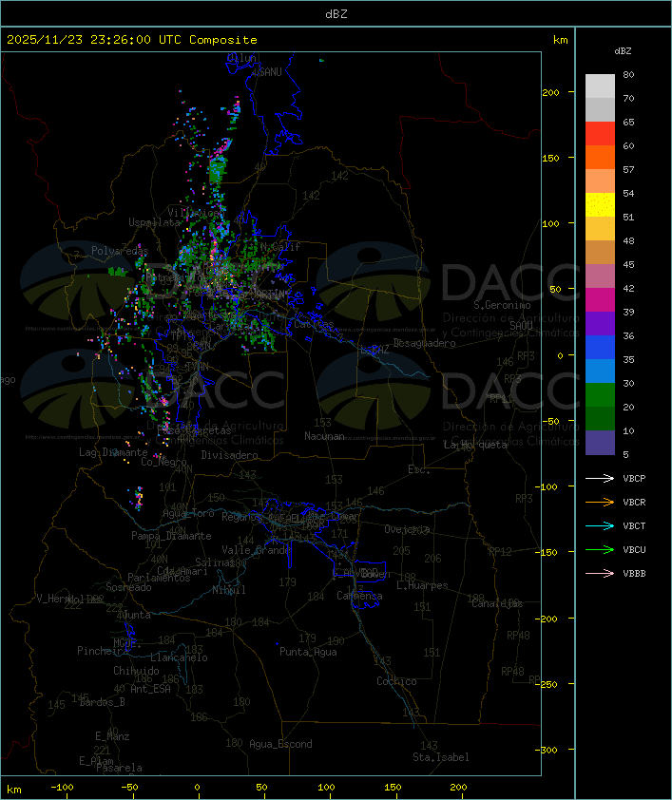Select the dotted yellow 51-54 dBZ swatch

[600, 205]
